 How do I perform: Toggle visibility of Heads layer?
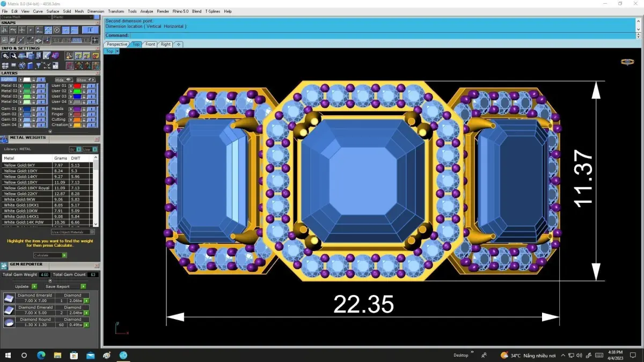[91, 109]
